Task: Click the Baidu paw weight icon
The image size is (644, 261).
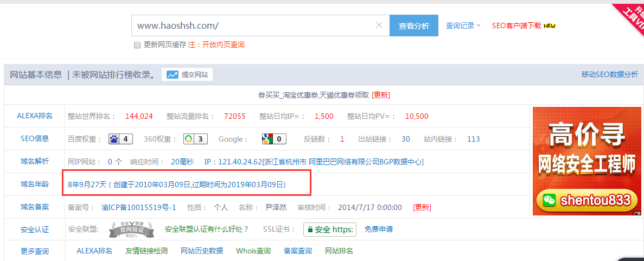Action: [x=114, y=139]
